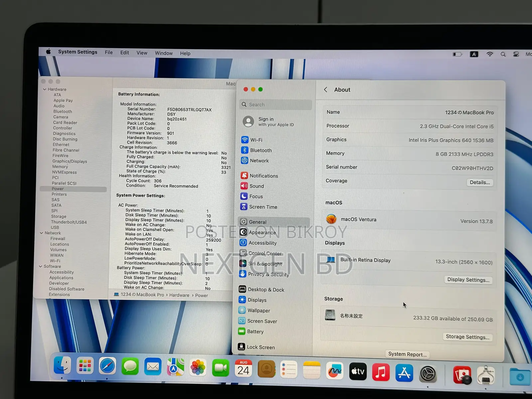Select Thunderbolt/USB4 in System Information sidebar
The image size is (532, 399).
69,222
